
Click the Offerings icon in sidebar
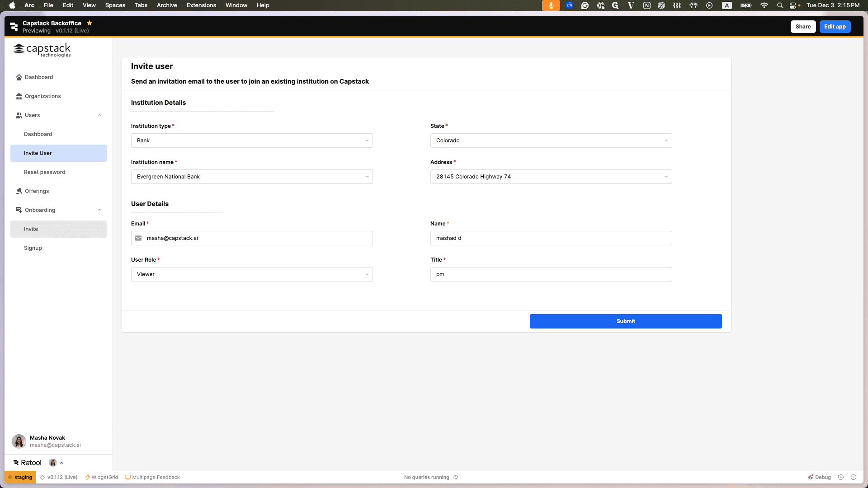[19, 191]
